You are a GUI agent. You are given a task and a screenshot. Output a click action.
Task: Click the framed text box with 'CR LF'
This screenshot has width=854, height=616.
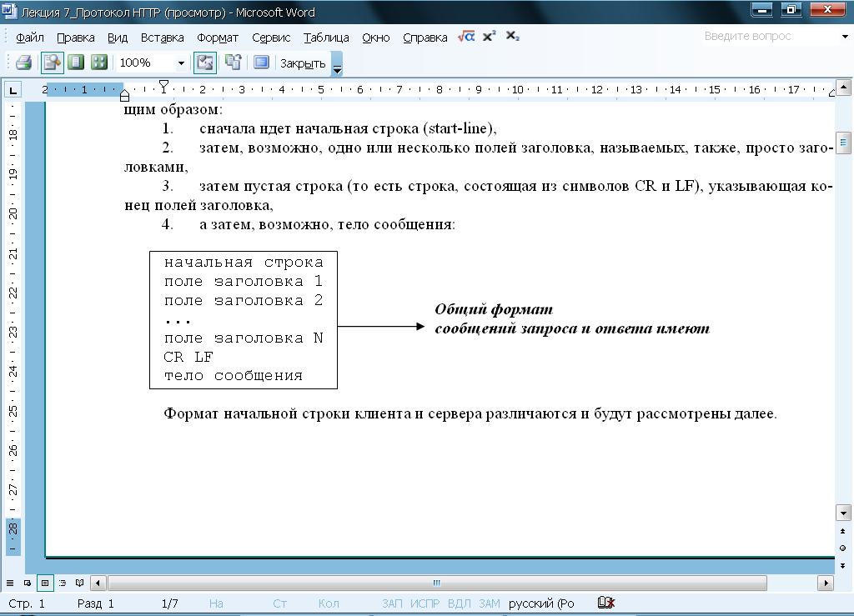tap(244, 320)
